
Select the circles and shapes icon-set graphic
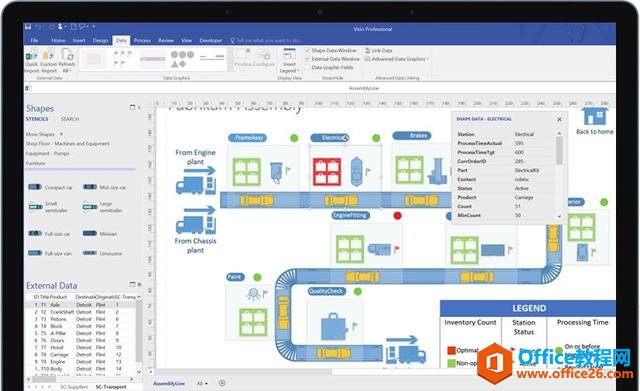point(182,59)
